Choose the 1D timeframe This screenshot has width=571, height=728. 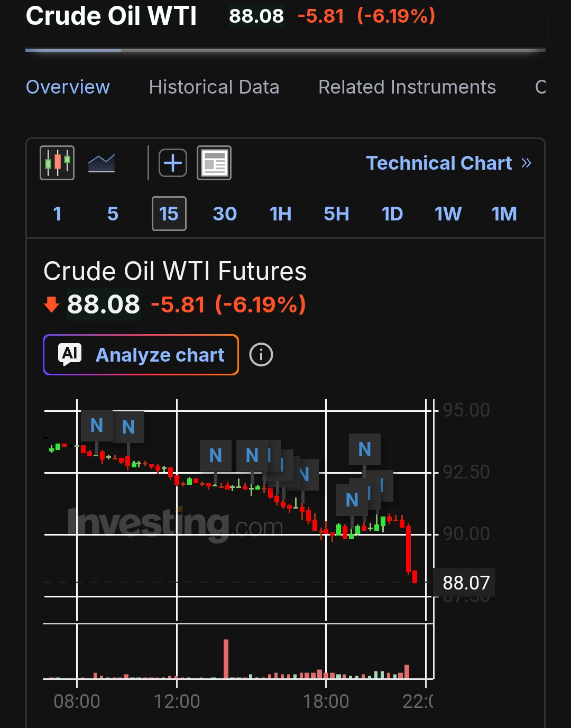click(392, 214)
